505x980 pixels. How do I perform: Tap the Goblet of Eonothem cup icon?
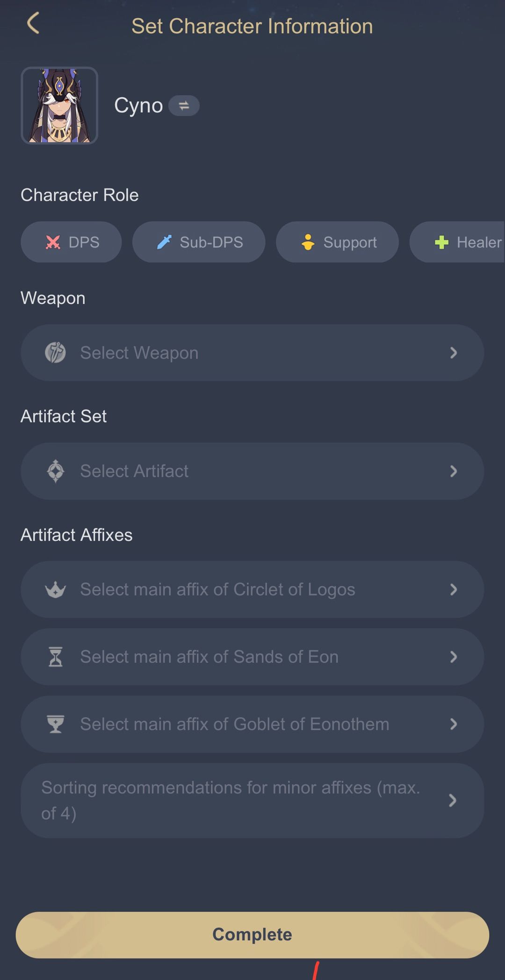point(56,724)
